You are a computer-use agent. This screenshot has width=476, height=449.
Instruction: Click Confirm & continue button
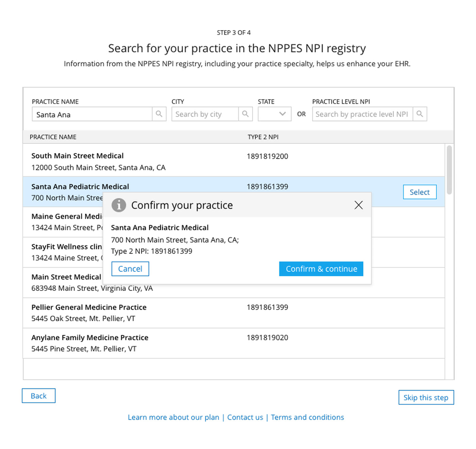tap(321, 269)
